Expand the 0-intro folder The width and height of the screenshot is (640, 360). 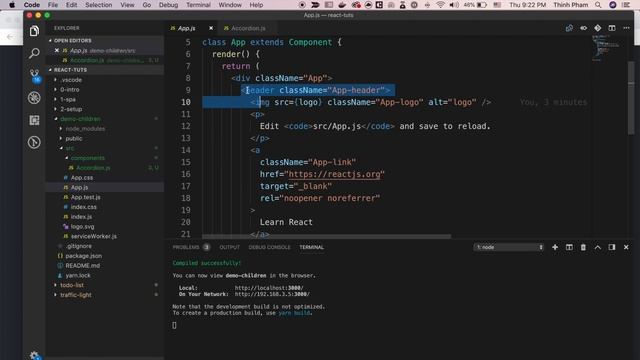pyautogui.click(x=70, y=90)
